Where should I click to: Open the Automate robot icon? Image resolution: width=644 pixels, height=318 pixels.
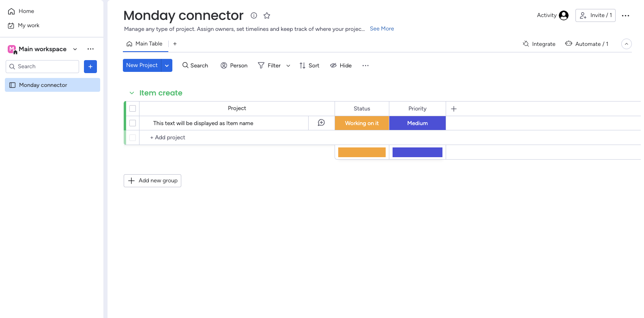(569, 44)
